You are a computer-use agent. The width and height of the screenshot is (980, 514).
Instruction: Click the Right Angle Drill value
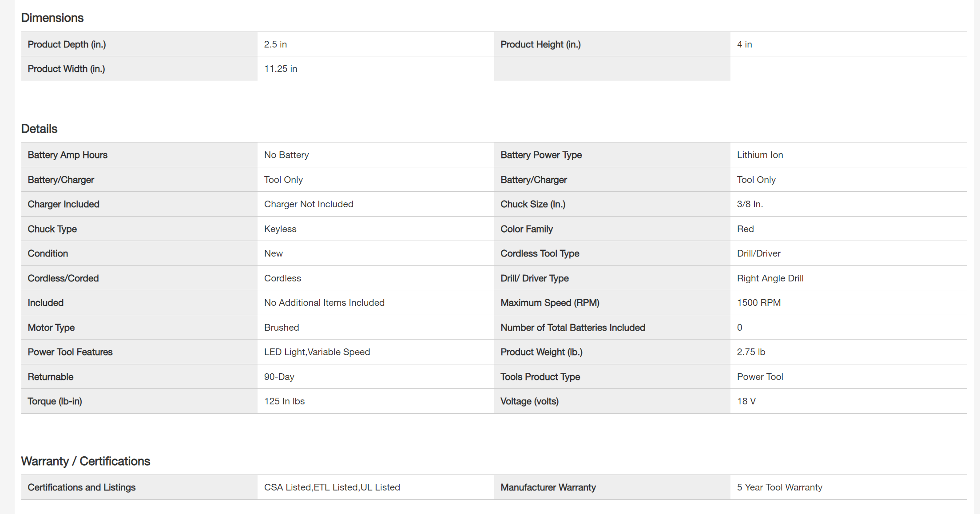click(x=770, y=278)
